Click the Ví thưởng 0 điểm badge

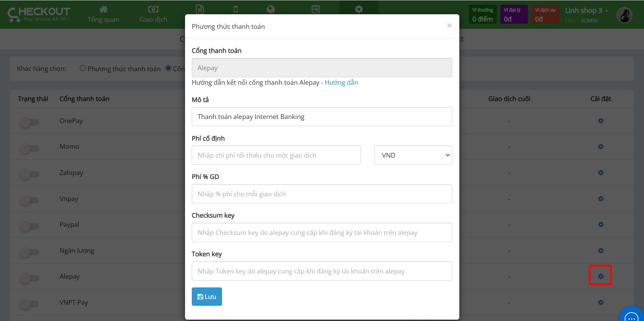[x=482, y=14]
